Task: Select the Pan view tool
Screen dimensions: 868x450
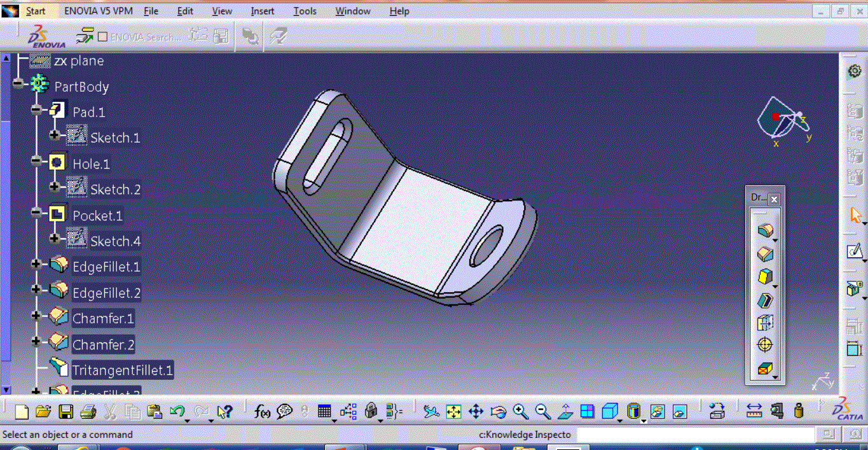Action: [476, 412]
